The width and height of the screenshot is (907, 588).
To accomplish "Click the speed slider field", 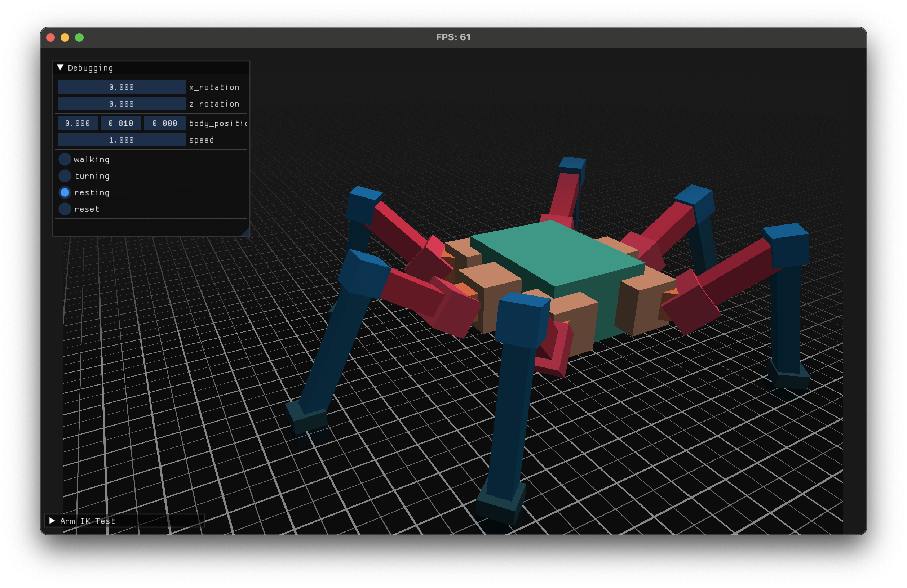I will [x=121, y=140].
